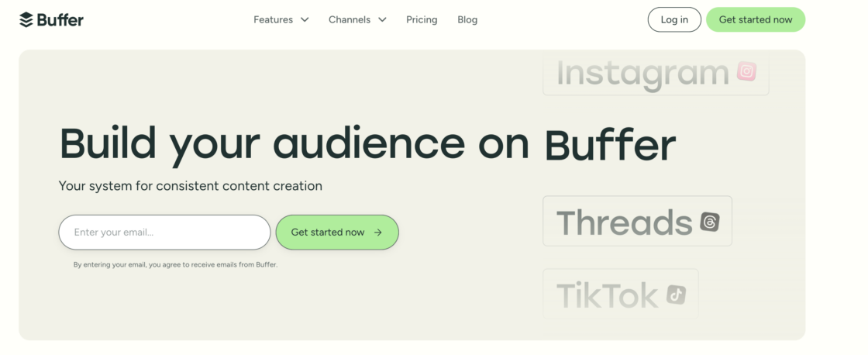Image resolution: width=868 pixels, height=355 pixels.
Task: Visit the Blog link
Action: pyautogui.click(x=467, y=20)
